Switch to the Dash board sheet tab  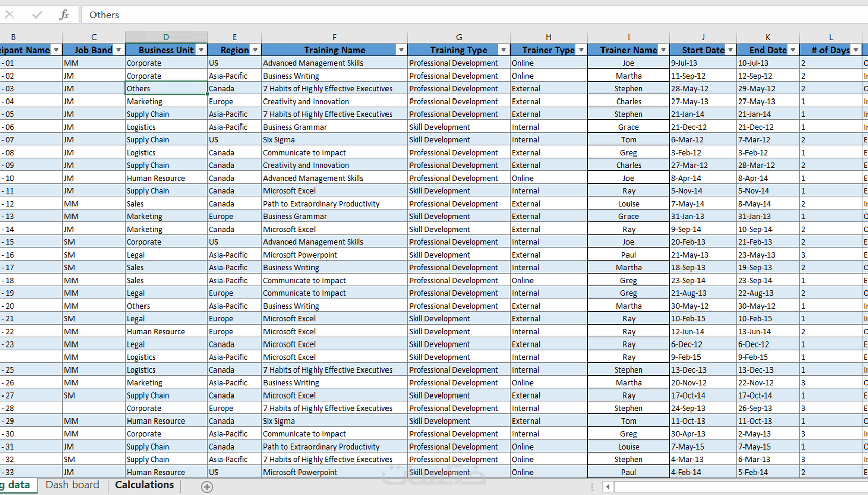[73, 485]
